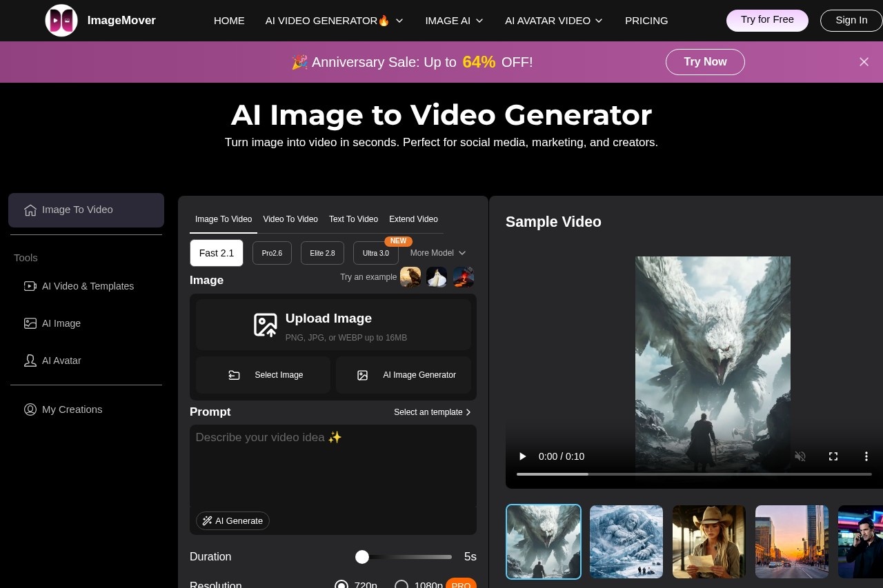Click the Upload Image icon
The width and height of the screenshot is (883, 588).
tap(265, 325)
